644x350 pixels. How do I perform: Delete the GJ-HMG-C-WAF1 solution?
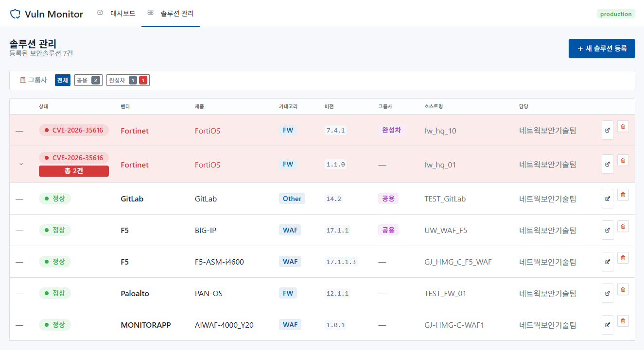623,321
